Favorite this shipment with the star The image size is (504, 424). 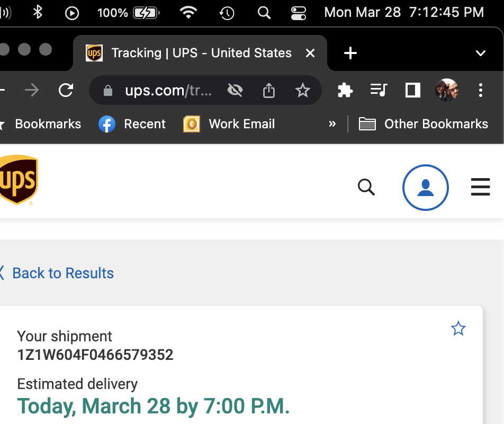(458, 329)
